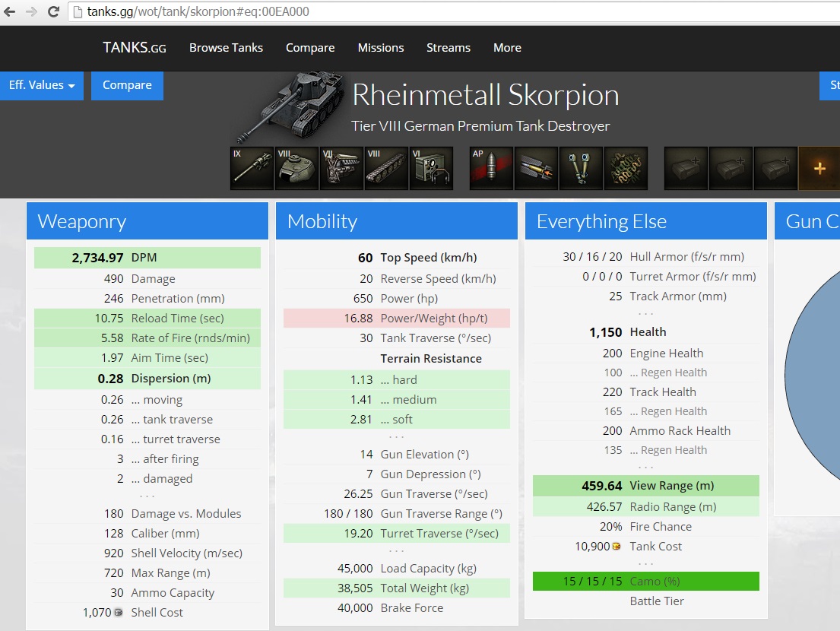Open the More navbar menu

click(x=507, y=48)
